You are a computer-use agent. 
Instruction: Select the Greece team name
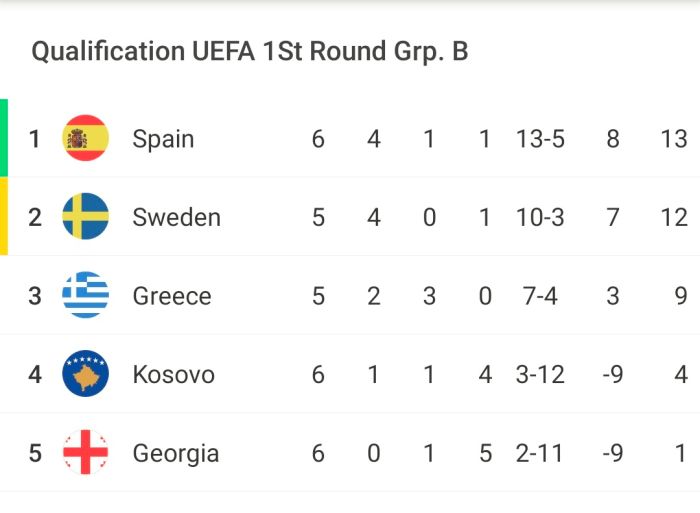(172, 296)
